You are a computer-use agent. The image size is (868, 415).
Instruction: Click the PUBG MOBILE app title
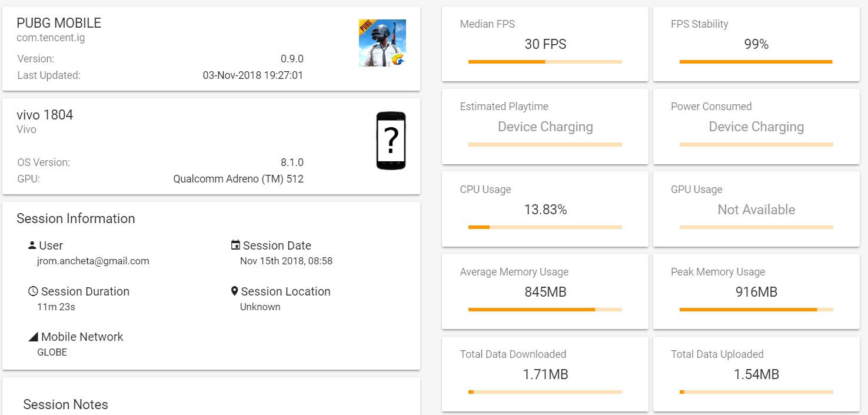click(59, 23)
